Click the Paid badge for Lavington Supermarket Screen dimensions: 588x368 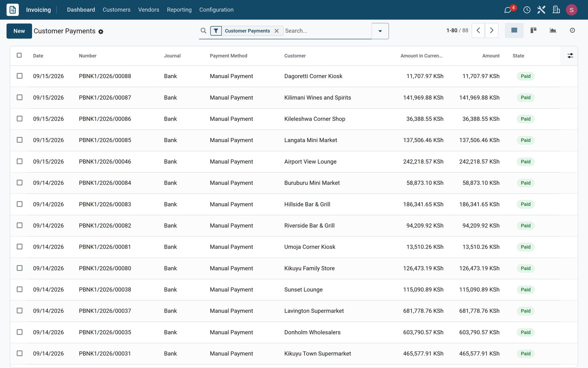pos(526,311)
